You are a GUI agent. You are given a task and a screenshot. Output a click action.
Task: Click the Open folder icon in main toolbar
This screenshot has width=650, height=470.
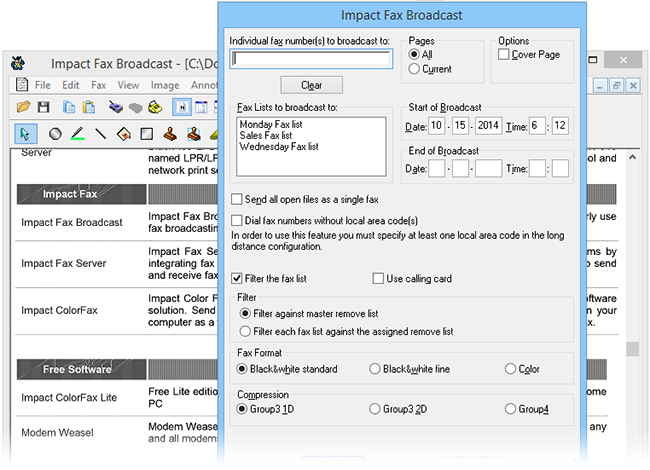(23, 107)
